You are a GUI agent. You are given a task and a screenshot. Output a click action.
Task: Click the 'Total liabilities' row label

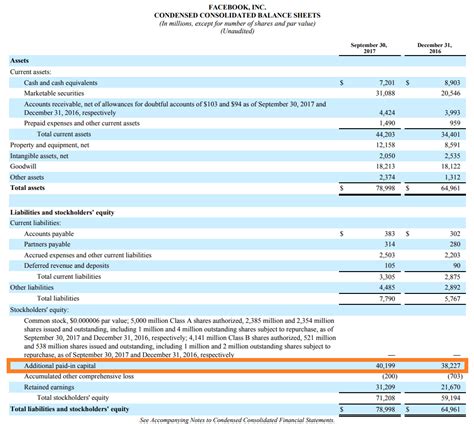[58, 298]
